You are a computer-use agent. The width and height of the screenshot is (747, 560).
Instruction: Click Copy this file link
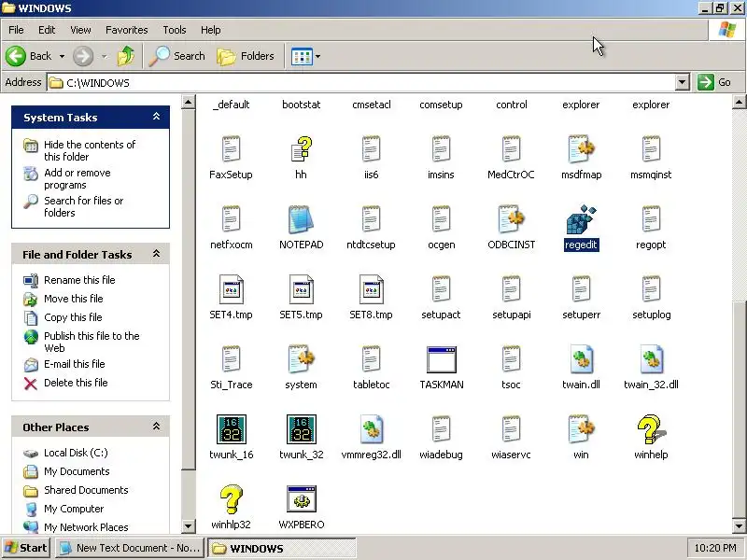pyautogui.click(x=73, y=317)
